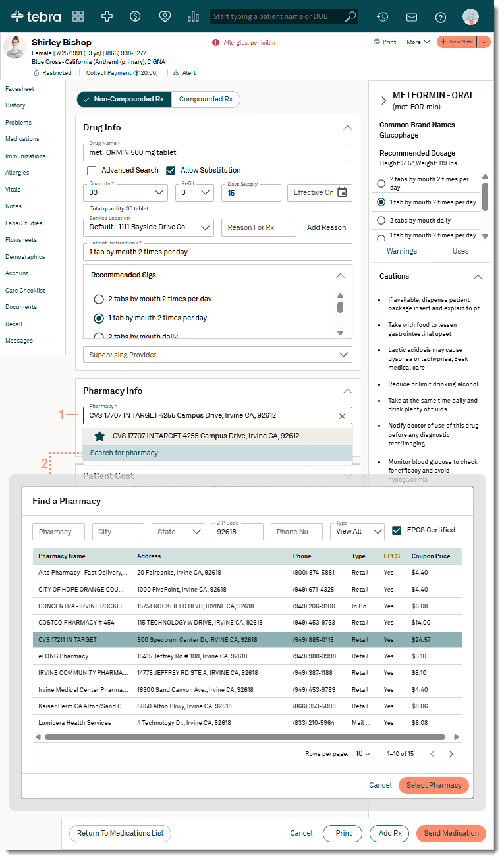This screenshot has height=860, width=504.
Task: Open the New Note dropdown arrow
Action: (484, 42)
